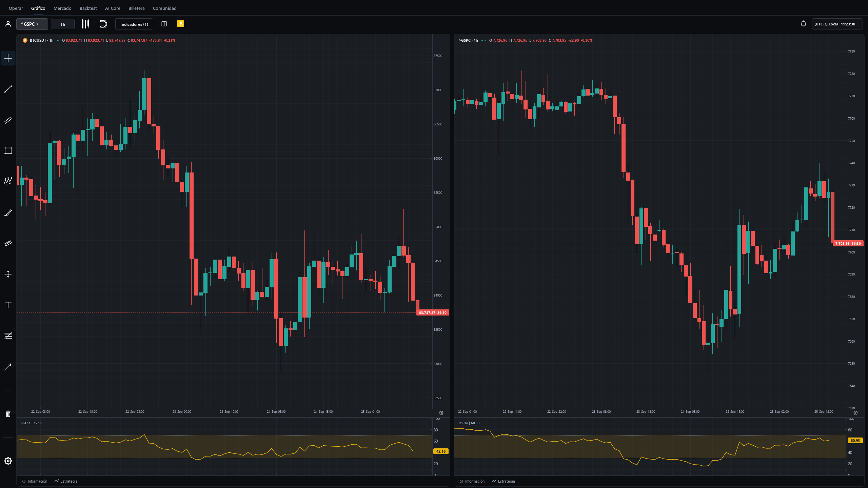Viewport: 868px width, 488px height.
Task: Select the Fibonacci retracement tool
Action: click(x=8, y=335)
